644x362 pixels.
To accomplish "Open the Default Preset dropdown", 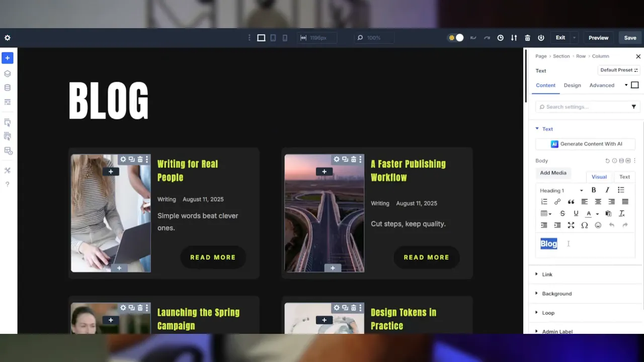I will click(x=619, y=70).
